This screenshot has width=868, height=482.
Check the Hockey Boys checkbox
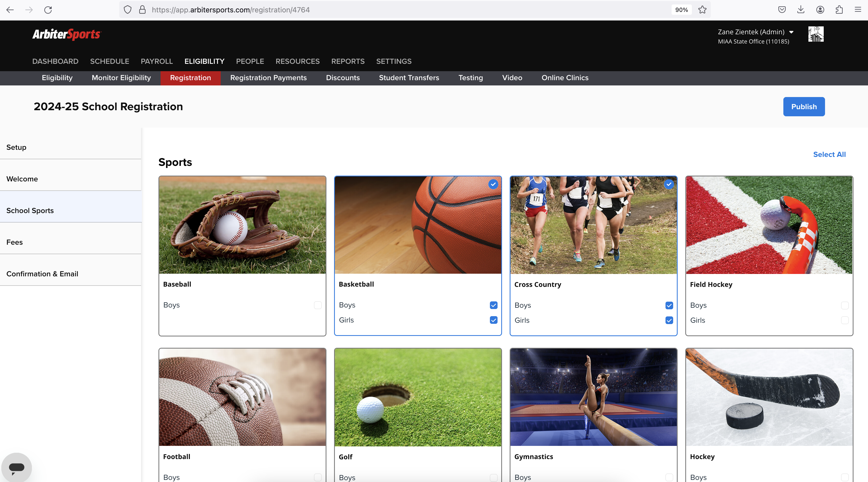click(x=845, y=477)
